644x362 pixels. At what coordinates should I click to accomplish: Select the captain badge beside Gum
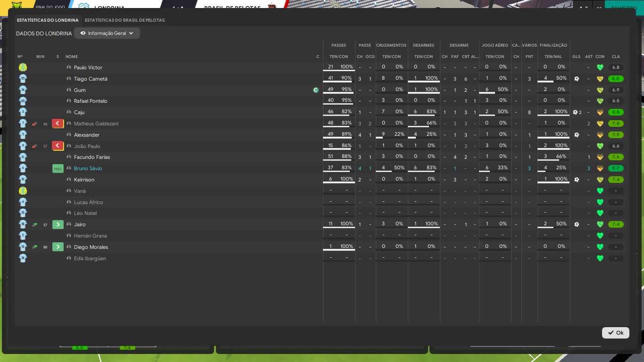click(316, 90)
